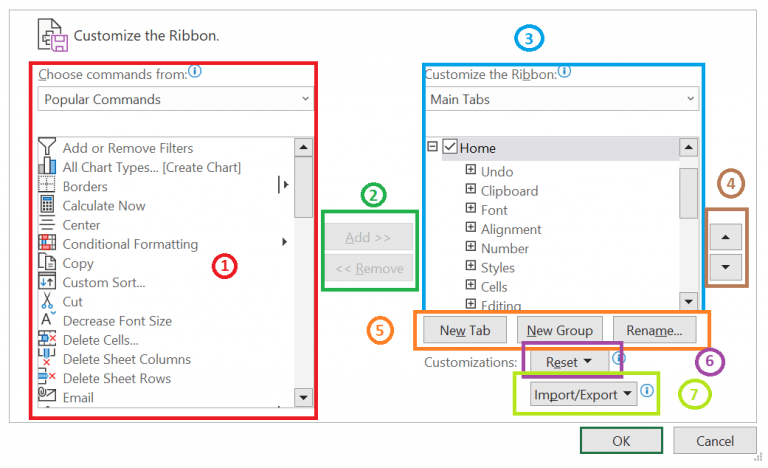The image size is (768, 468).
Task: Click the Delete Sheet Columns icon
Action: point(47,358)
